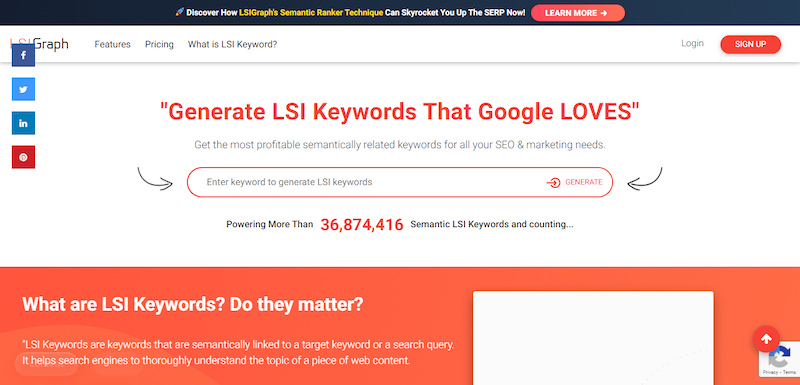The height and width of the screenshot is (385, 800).
Task: Click the rocket icon in the banner
Action: tap(180, 12)
